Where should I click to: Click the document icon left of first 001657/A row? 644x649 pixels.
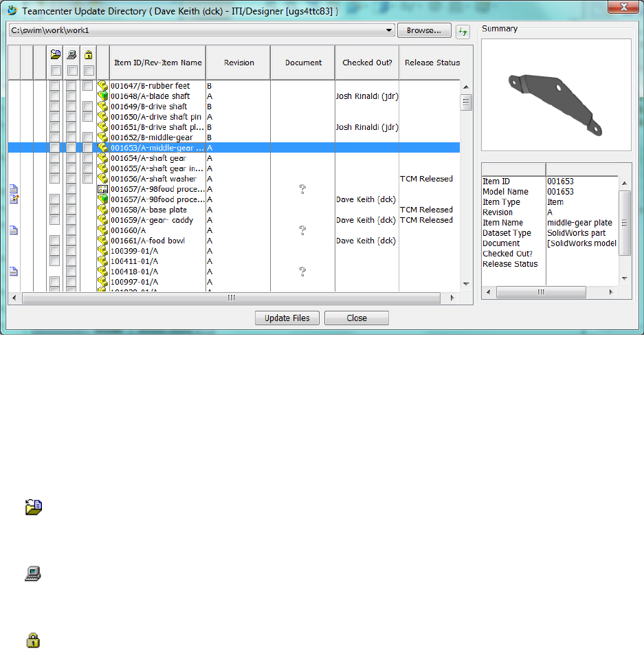point(14,189)
